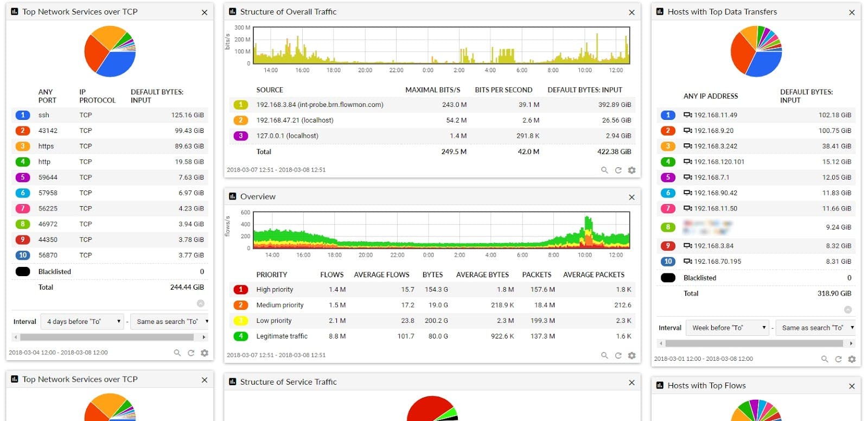
Task: Open settings gear of Overview widget
Action: [x=631, y=355]
